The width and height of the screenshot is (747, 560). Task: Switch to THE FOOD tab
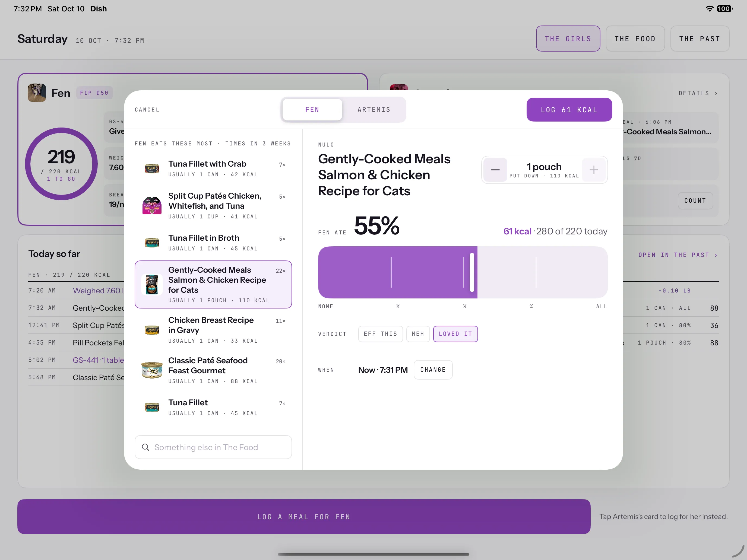coord(635,39)
